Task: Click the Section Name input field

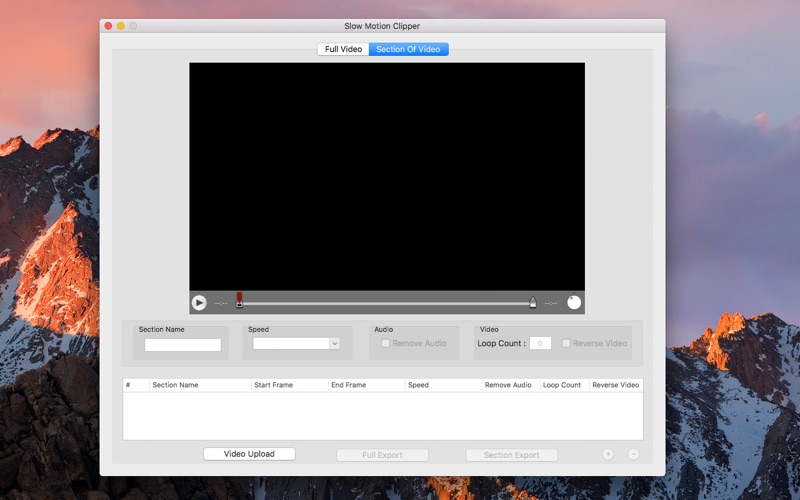Action: [x=183, y=345]
